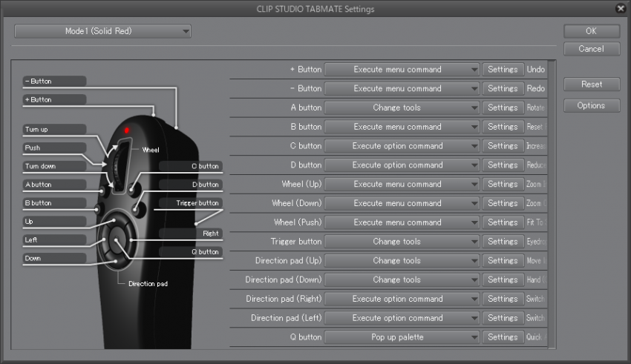The width and height of the screenshot is (631, 364).
Task: Select the '+ Button' label in device diagram
Action: (54, 99)
